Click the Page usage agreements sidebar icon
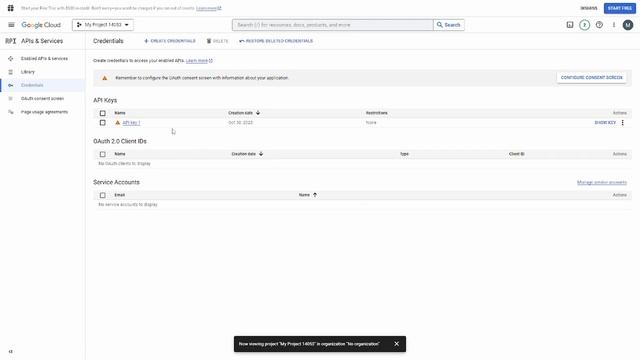The height and width of the screenshot is (360, 640). point(11,112)
